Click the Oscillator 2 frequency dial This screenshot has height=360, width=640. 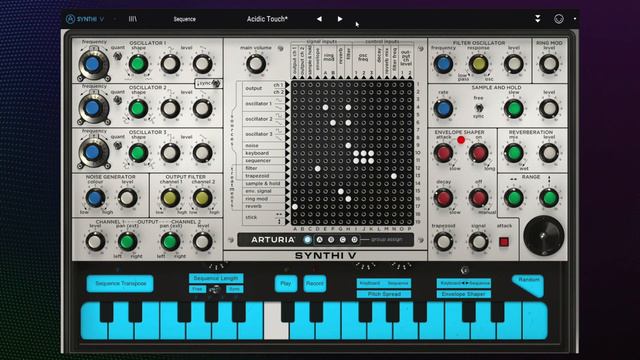click(93, 109)
